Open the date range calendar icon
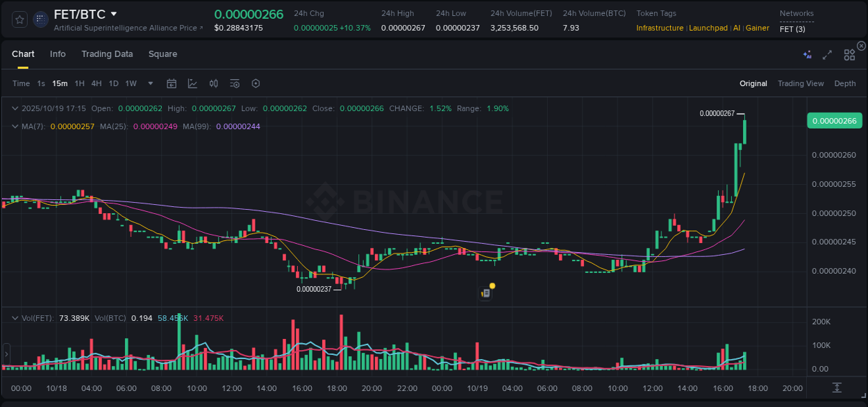Image resolution: width=868 pixels, height=407 pixels. (x=172, y=83)
